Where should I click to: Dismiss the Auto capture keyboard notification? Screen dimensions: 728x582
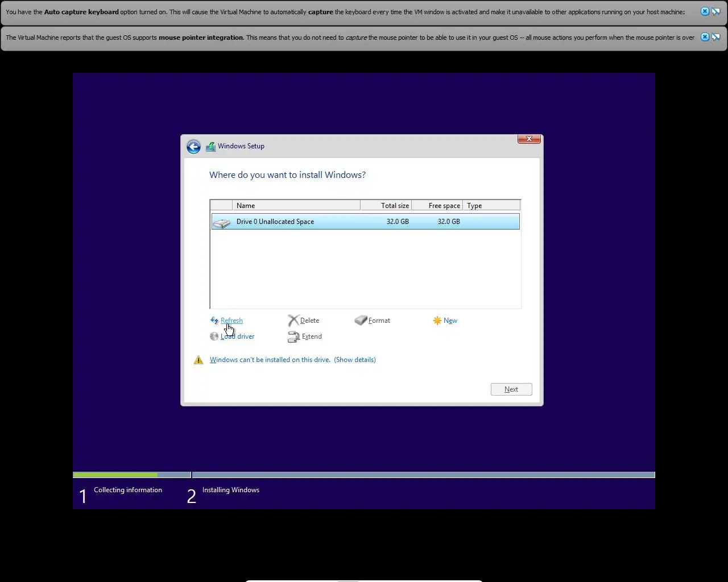pyautogui.click(x=705, y=11)
